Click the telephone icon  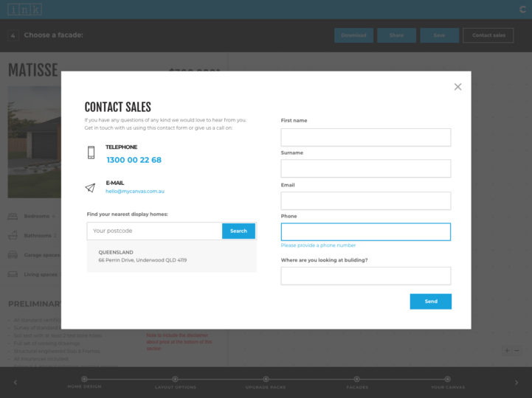[91, 153]
